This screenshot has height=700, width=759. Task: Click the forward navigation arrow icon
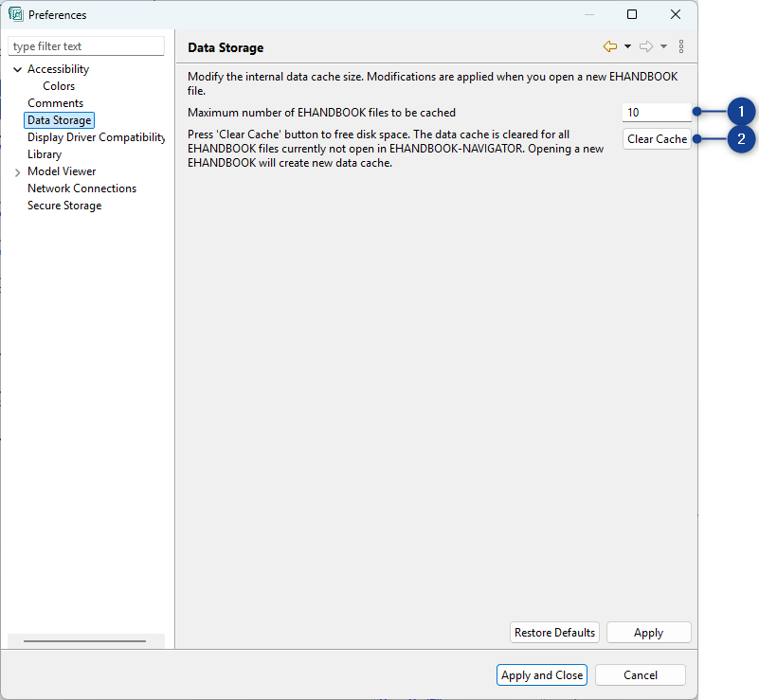tap(646, 46)
